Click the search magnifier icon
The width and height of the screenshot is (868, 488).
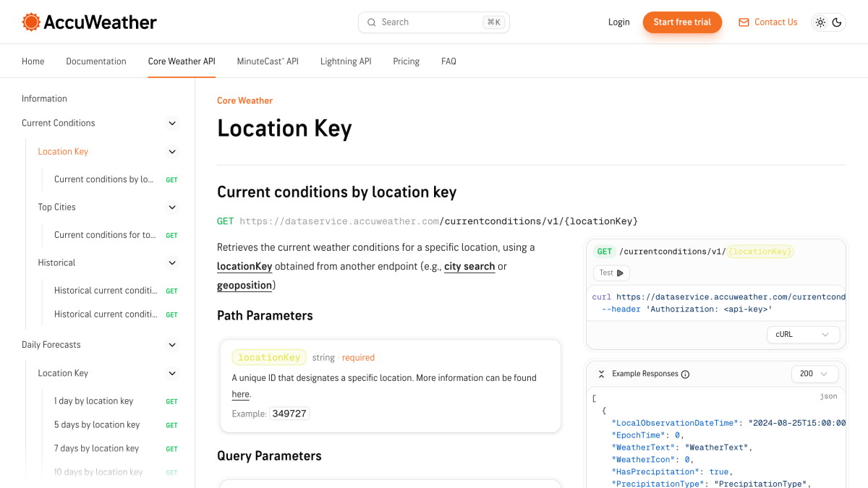click(372, 22)
